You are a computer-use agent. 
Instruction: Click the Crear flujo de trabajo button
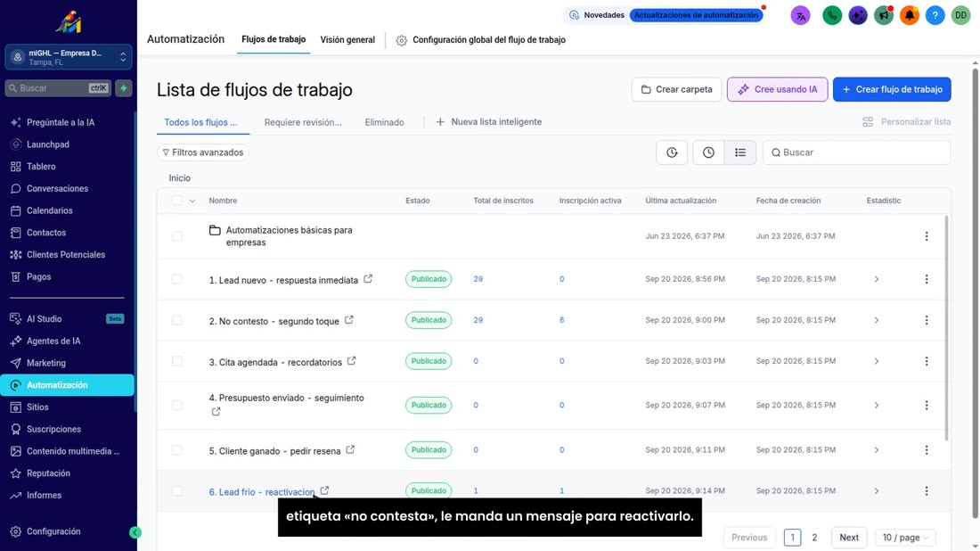point(892,89)
